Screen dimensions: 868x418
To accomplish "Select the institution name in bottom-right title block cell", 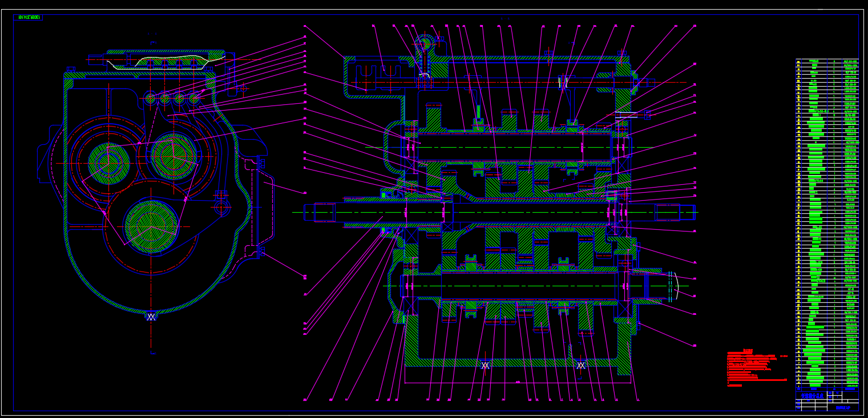I will [843, 407].
